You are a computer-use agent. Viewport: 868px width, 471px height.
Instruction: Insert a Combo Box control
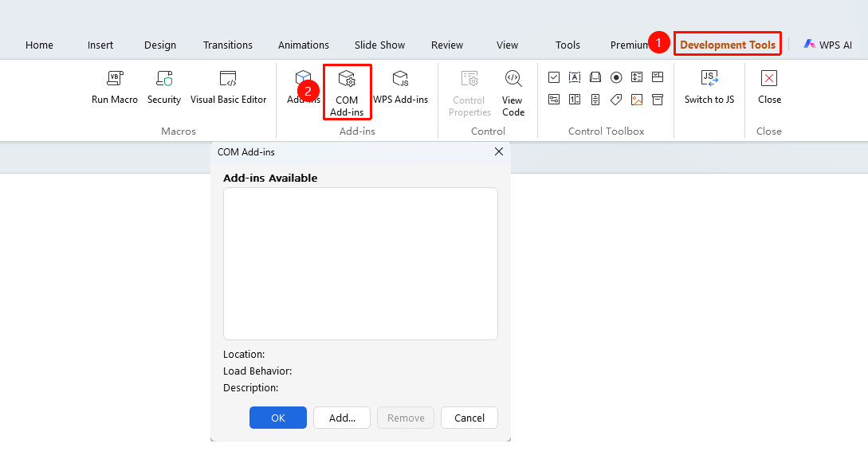pyautogui.click(x=658, y=77)
